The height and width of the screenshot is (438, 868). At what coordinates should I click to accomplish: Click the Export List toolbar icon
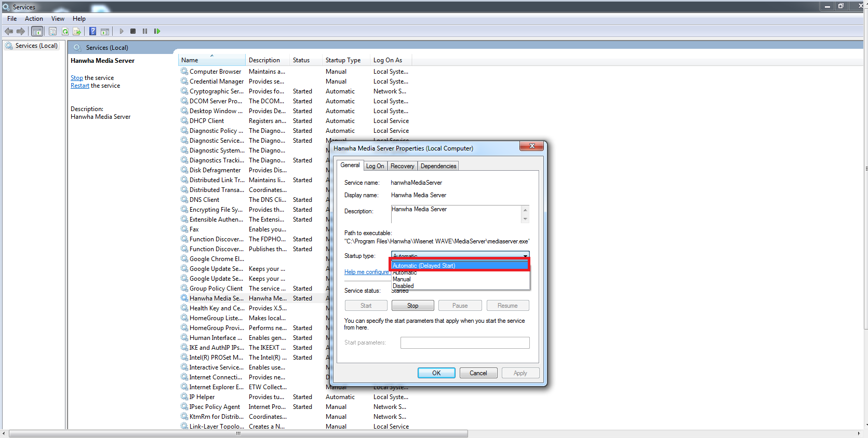pyautogui.click(x=77, y=31)
